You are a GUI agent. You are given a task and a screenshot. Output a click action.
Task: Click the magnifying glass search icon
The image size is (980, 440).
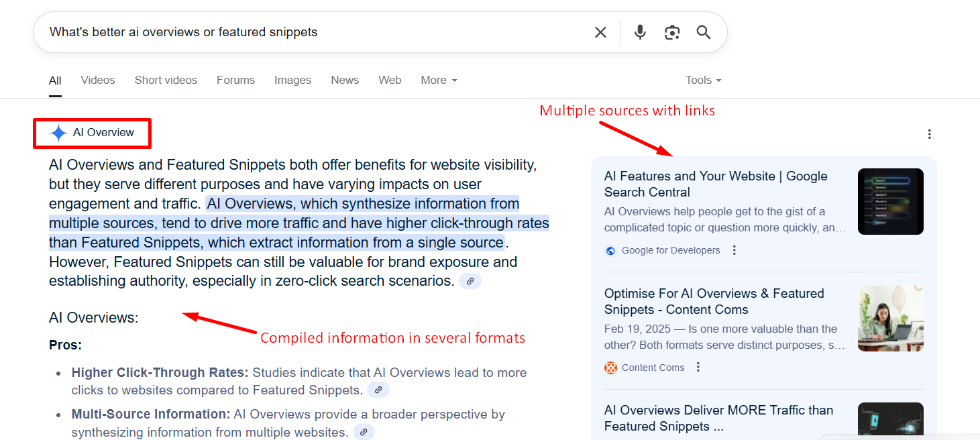coord(703,32)
